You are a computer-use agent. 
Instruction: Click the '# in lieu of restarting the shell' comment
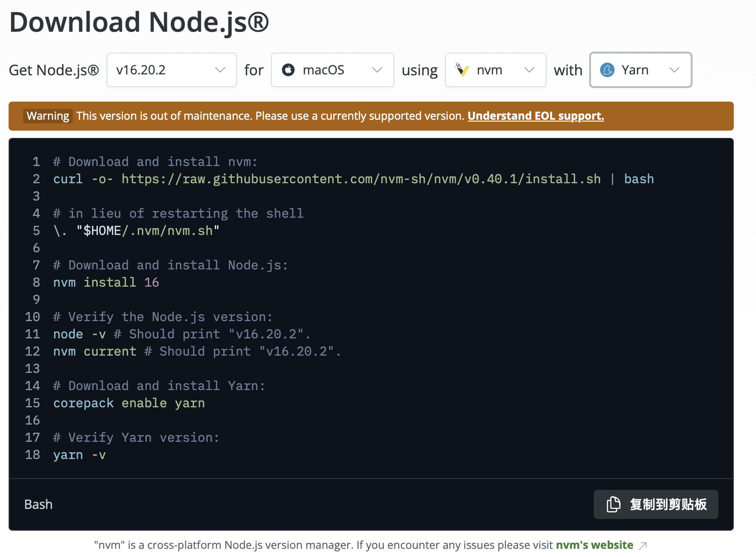coord(178,214)
